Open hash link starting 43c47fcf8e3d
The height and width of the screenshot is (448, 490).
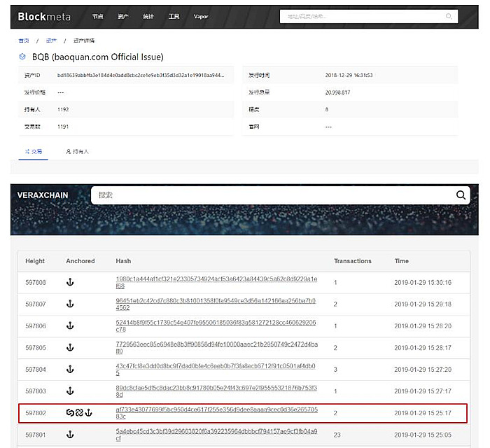216,370
